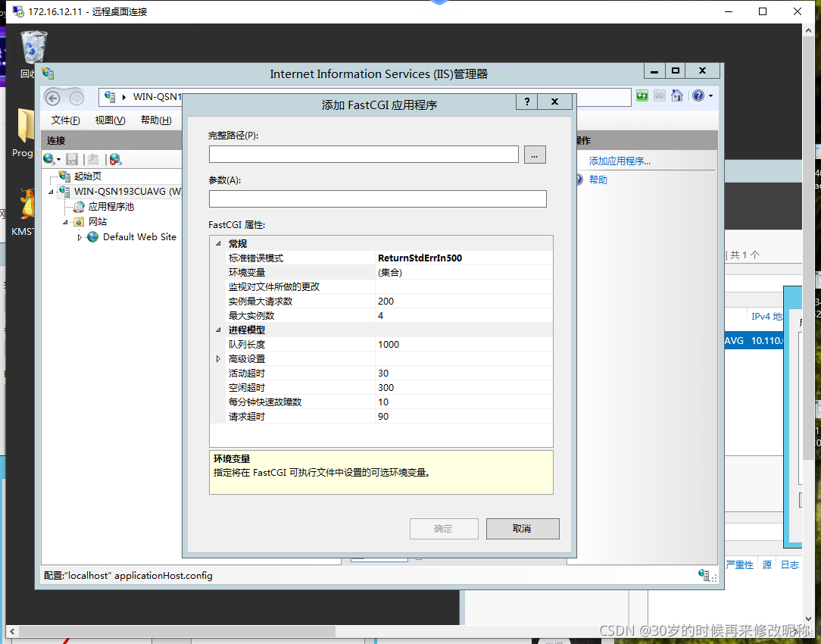Image resolution: width=821 pixels, height=644 pixels.
Task: Click 添加应用程序... action link
Action: 620,161
